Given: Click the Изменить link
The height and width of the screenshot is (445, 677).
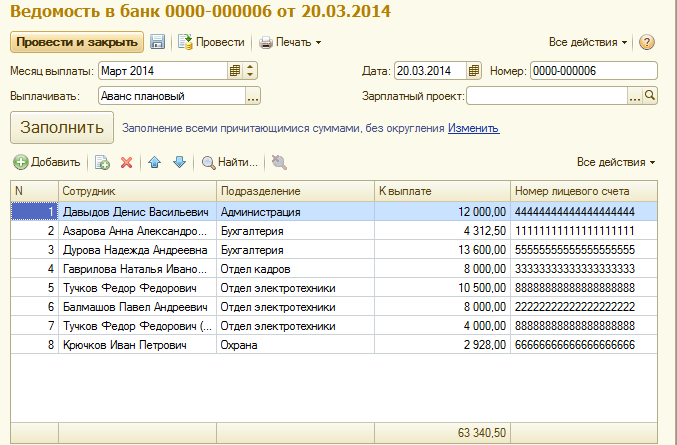Looking at the screenshot, I should pyautogui.click(x=473, y=128).
